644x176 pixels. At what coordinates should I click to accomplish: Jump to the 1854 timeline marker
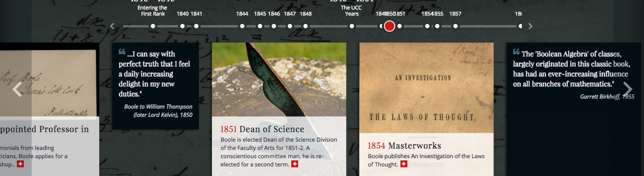point(427,26)
